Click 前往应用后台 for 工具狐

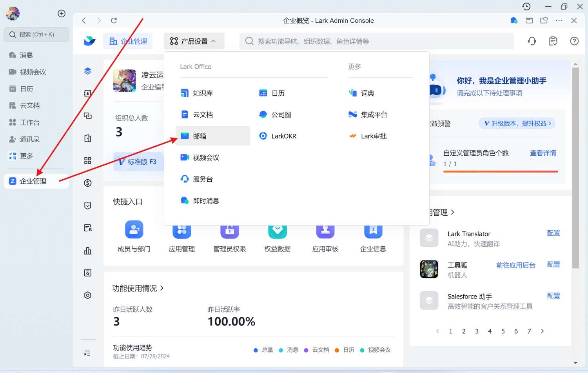click(515, 265)
